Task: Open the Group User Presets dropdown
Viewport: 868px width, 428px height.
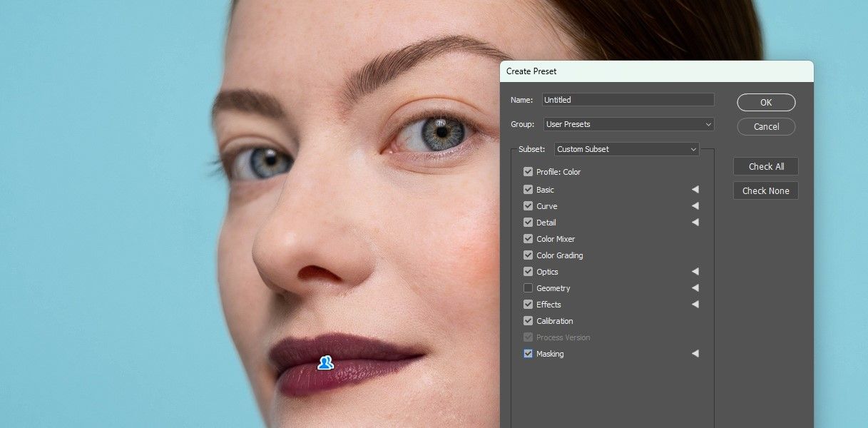Action: point(628,124)
